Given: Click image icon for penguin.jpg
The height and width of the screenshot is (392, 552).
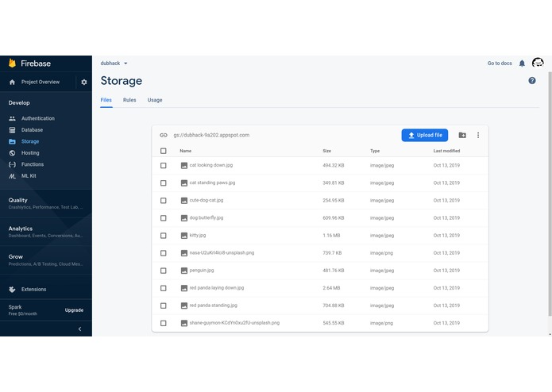Looking at the screenshot, I should pos(184,271).
